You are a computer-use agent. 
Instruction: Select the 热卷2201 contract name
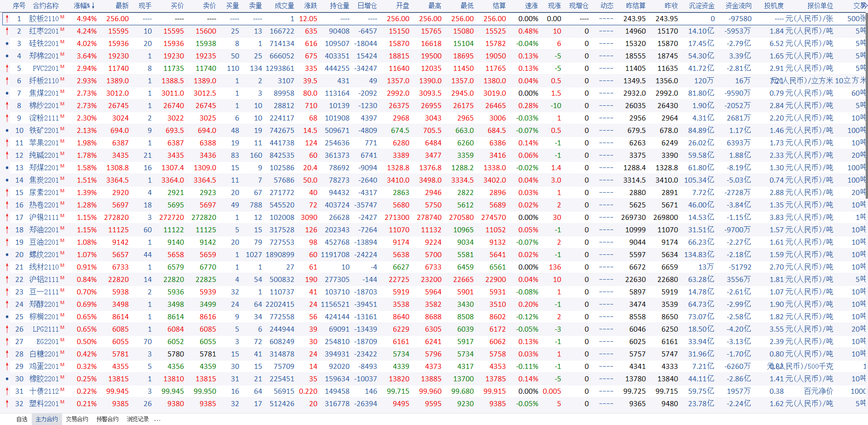click(44, 205)
